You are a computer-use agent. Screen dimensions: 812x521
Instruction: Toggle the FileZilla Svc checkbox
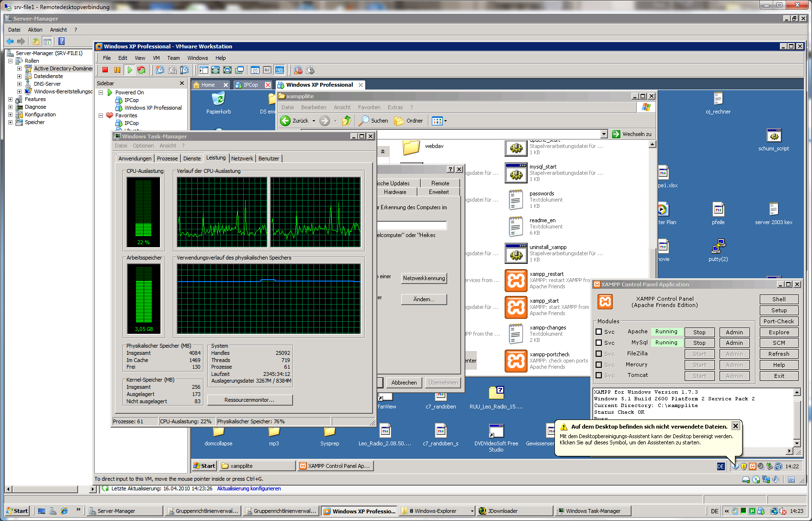tap(598, 354)
